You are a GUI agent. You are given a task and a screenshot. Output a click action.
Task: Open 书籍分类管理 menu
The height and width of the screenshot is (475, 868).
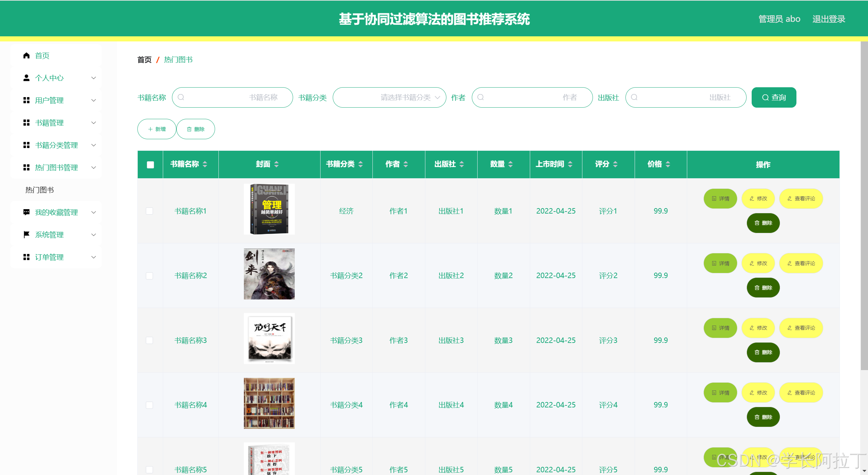56,145
